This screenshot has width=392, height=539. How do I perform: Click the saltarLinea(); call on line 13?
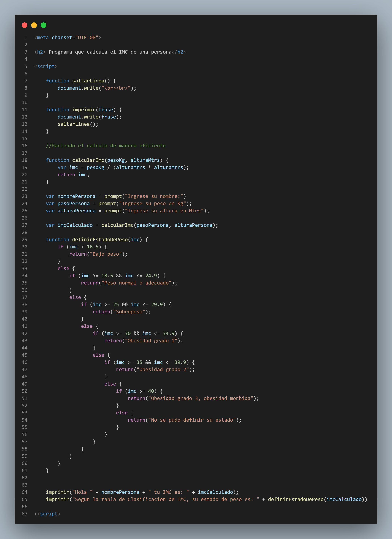click(x=78, y=124)
